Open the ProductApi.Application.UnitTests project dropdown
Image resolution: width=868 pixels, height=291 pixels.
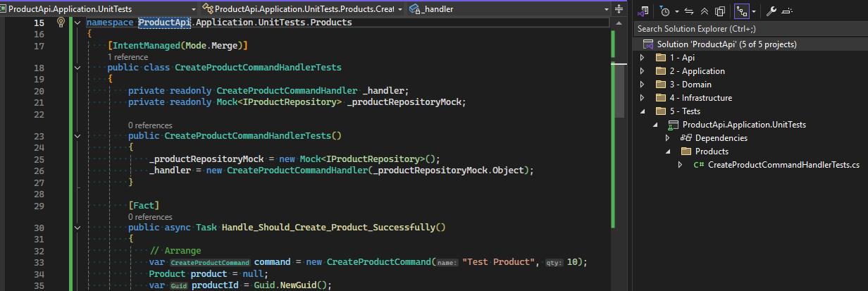coord(100,9)
